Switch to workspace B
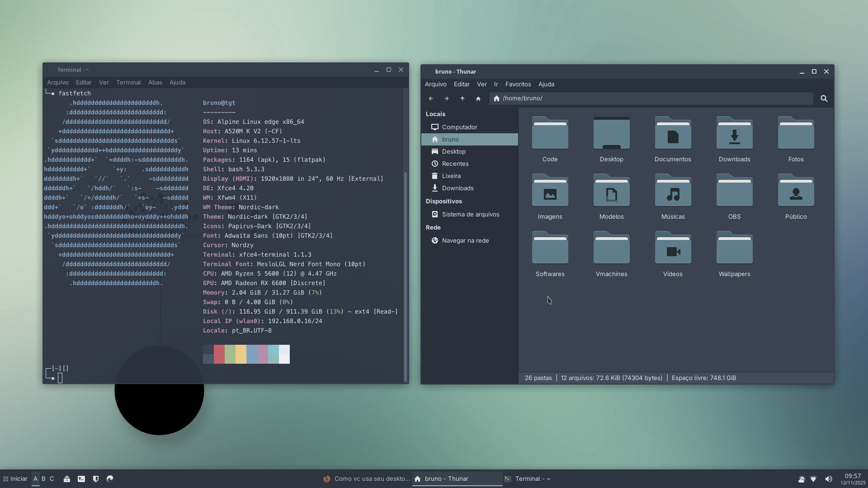 [x=43, y=479]
